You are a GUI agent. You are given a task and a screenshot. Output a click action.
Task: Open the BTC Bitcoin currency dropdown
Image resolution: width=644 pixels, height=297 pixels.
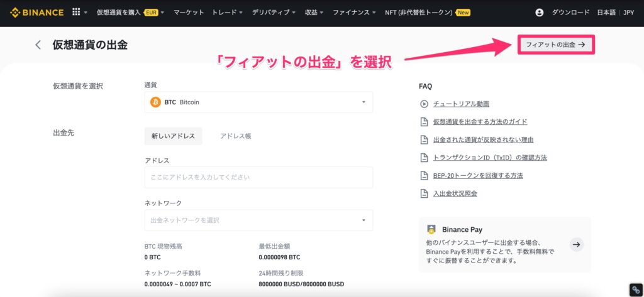(x=258, y=102)
